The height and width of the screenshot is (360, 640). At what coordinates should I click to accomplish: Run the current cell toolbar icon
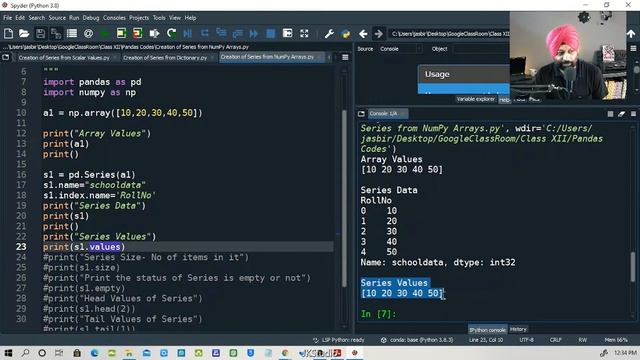(x=121, y=33)
